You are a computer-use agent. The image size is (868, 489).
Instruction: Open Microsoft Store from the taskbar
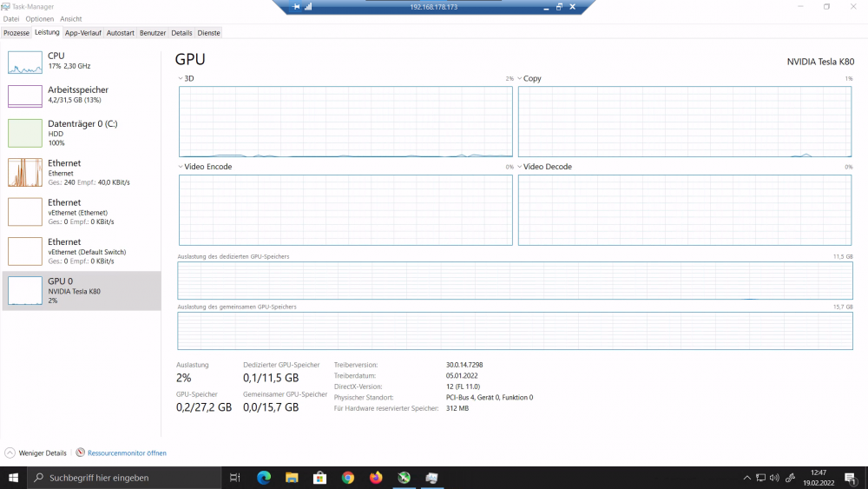(x=319, y=478)
